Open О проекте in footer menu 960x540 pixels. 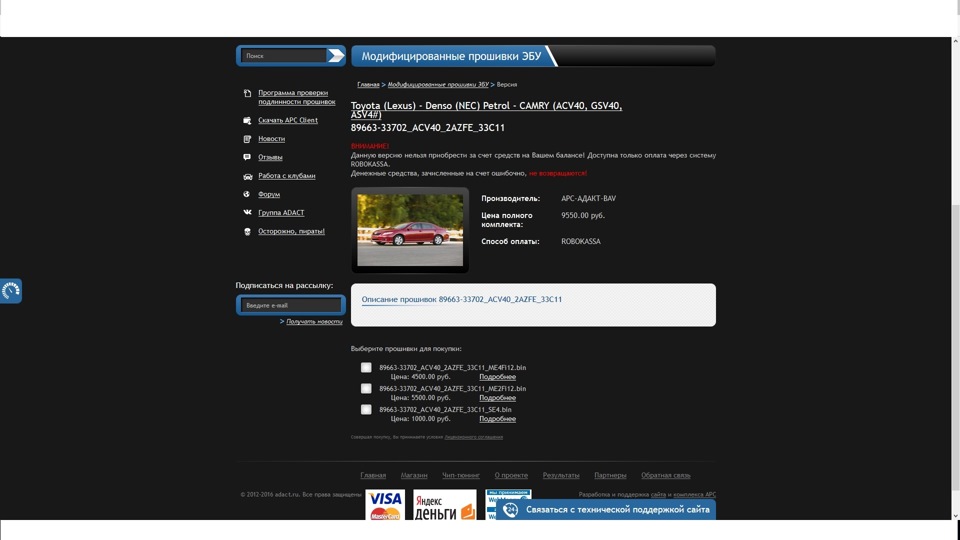pyautogui.click(x=511, y=475)
